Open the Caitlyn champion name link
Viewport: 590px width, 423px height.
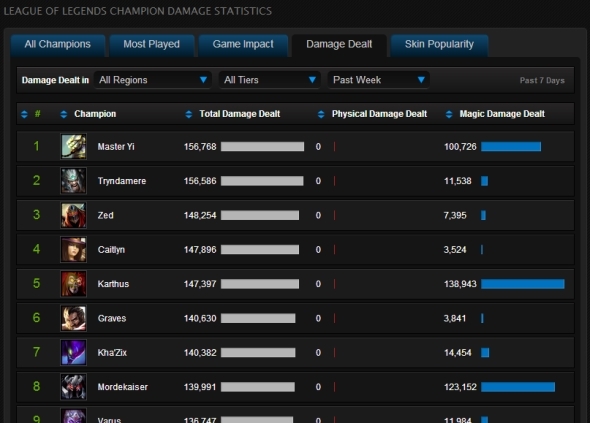pos(111,250)
